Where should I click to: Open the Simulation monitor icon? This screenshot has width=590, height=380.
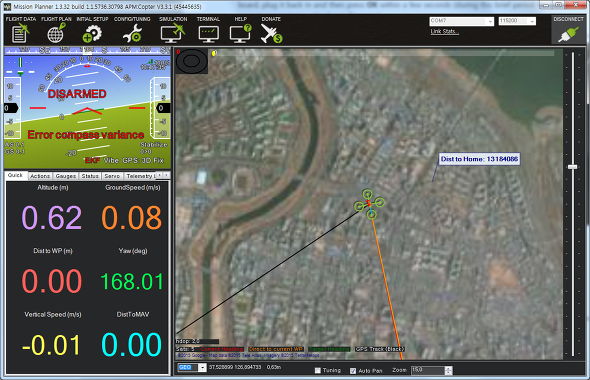[x=173, y=33]
